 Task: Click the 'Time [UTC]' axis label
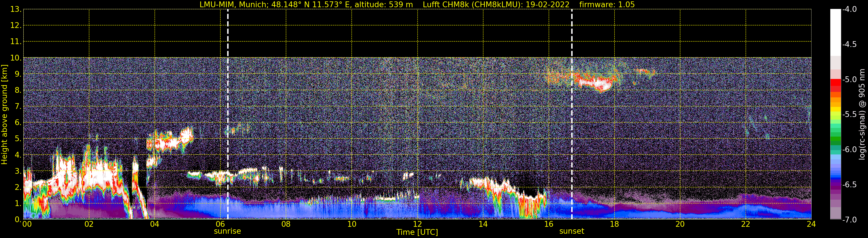(417, 232)
